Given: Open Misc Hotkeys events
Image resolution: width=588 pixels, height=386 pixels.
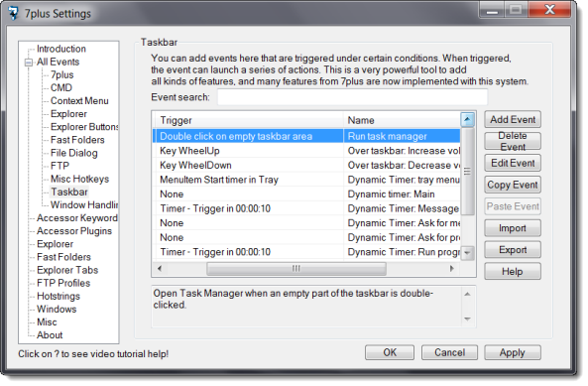Looking at the screenshot, I should 79,179.
